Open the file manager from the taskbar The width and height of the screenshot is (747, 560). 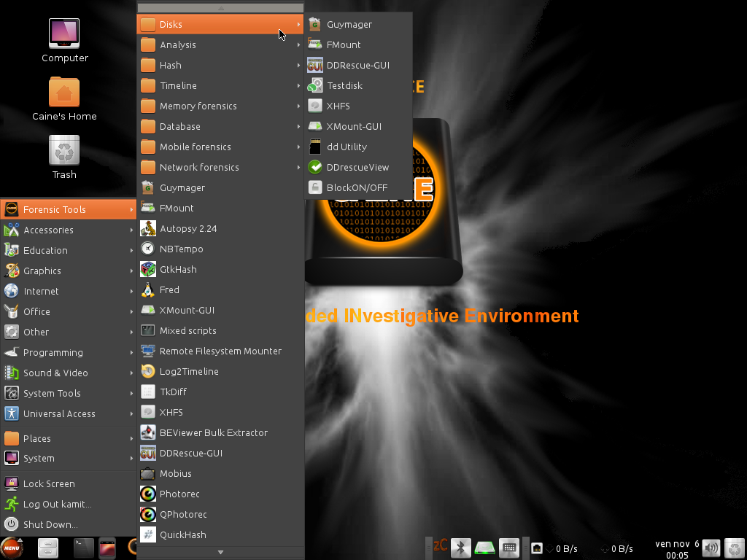[48, 548]
